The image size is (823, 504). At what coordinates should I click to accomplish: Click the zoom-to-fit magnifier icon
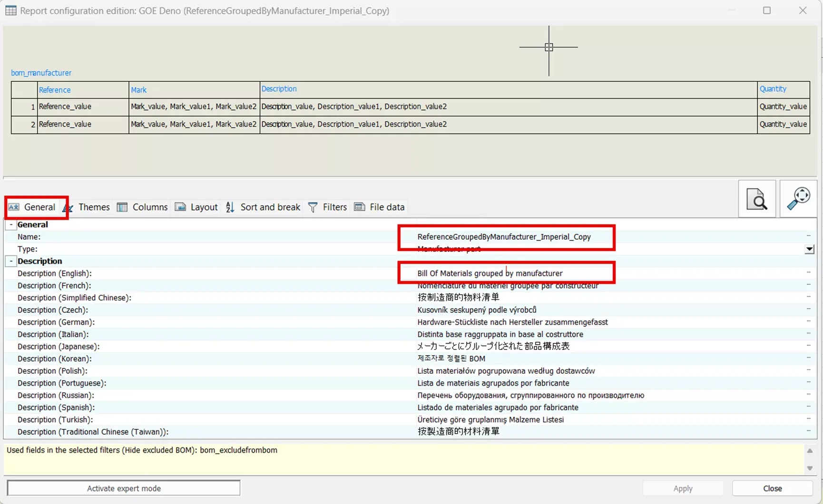798,199
